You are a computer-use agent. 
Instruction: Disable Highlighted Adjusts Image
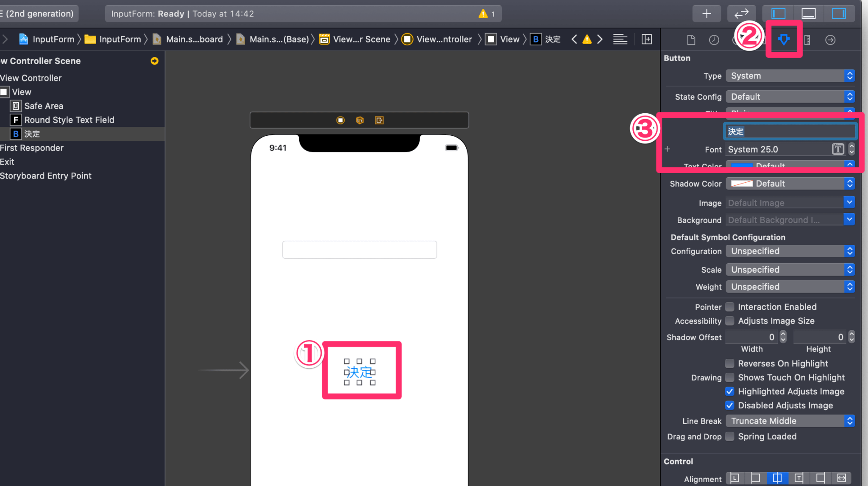click(x=729, y=391)
